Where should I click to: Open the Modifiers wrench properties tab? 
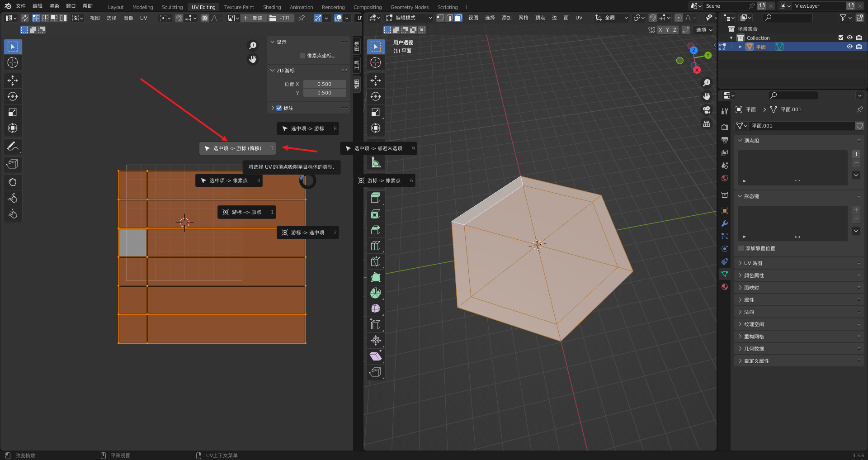725,223
